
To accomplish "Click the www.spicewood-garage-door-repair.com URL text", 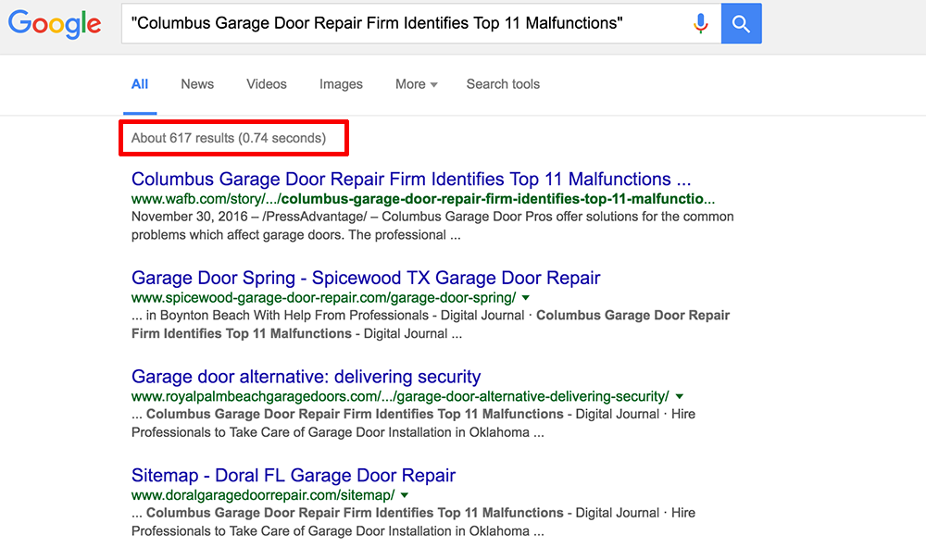I will click(x=323, y=297).
